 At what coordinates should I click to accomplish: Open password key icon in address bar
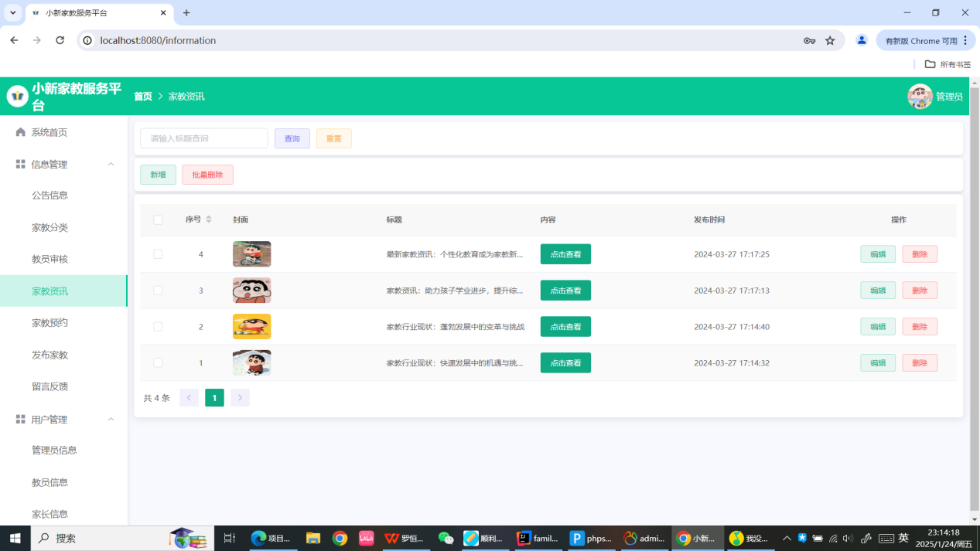(x=809, y=40)
